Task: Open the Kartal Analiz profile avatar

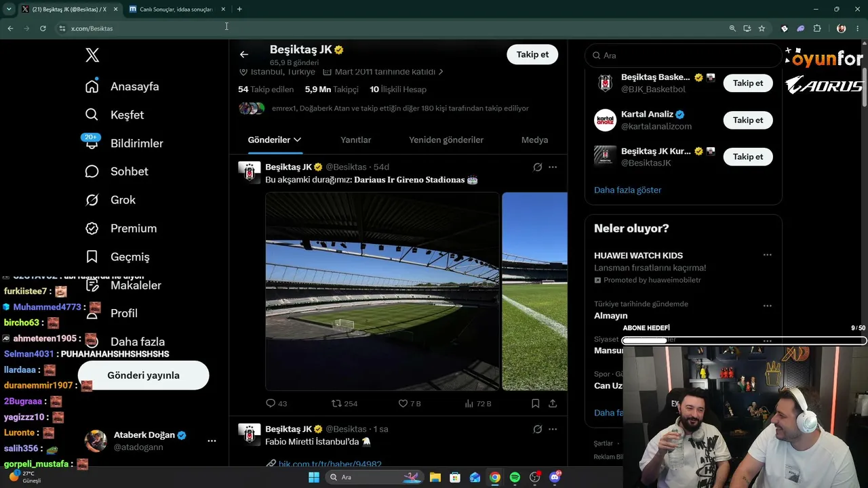Action: point(605,120)
